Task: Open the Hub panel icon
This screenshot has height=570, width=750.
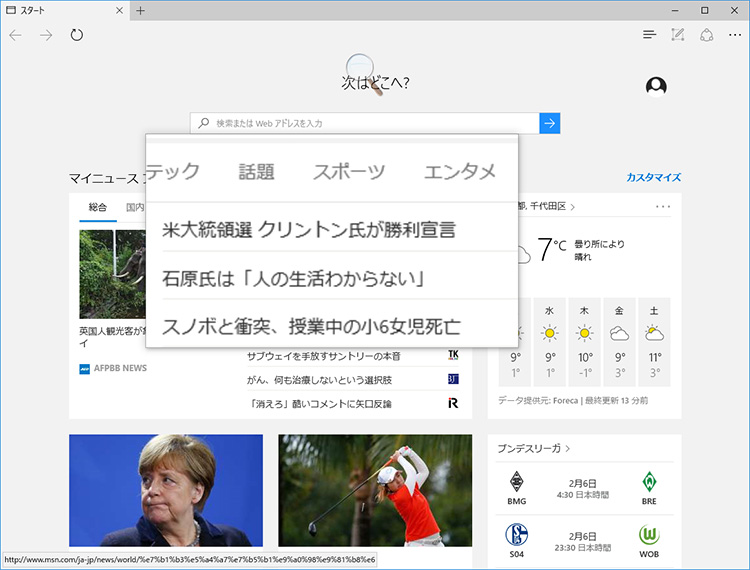Action: (x=650, y=35)
